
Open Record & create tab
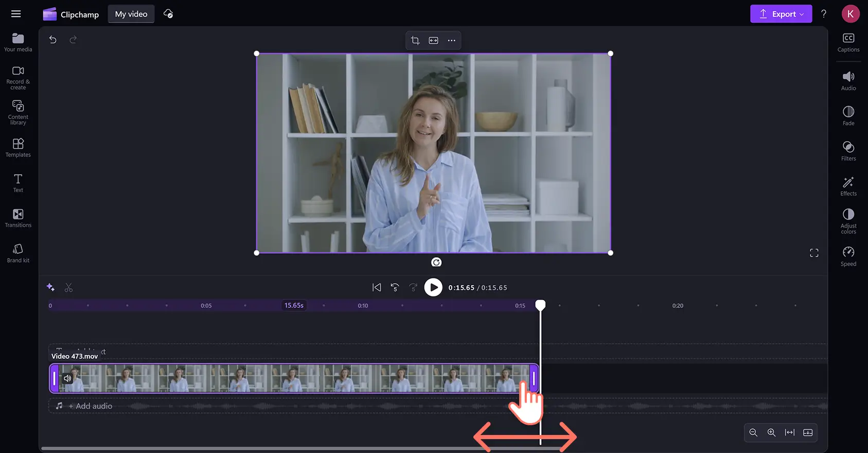pos(18,77)
